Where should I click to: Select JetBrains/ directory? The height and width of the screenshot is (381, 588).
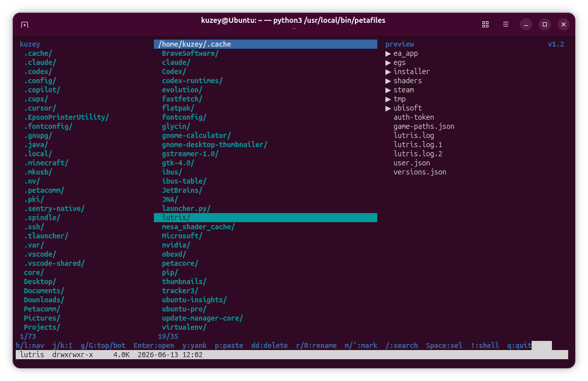pos(182,190)
